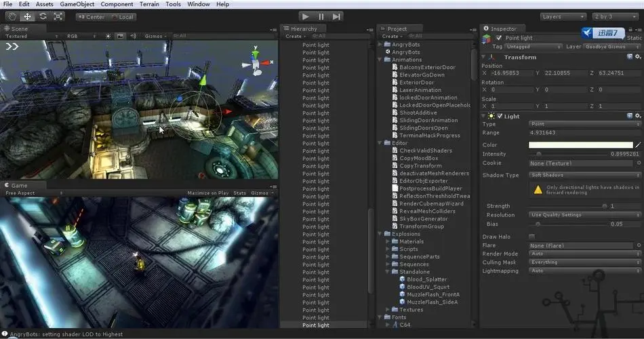644x339 pixels.
Task: Collapse the Animations folder
Action: (380, 60)
